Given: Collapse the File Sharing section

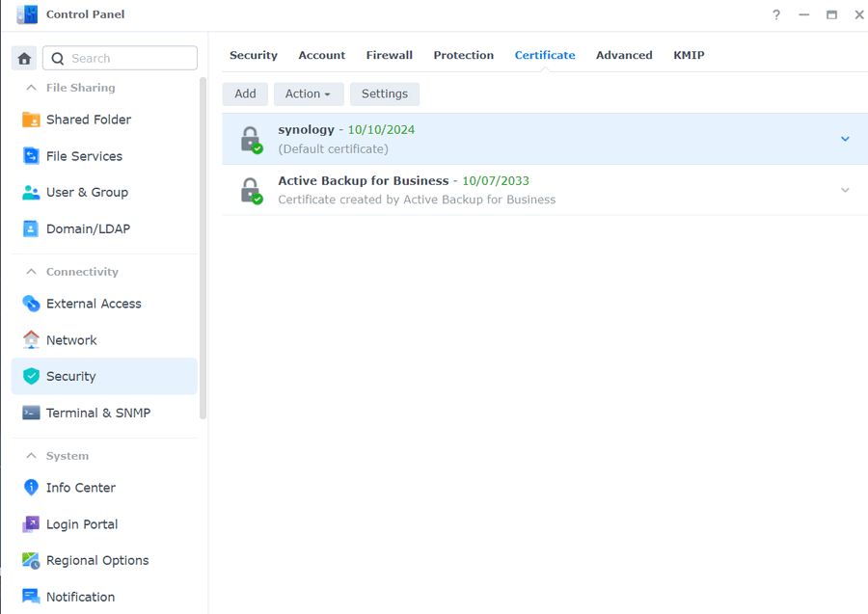Looking at the screenshot, I should pos(31,88).
